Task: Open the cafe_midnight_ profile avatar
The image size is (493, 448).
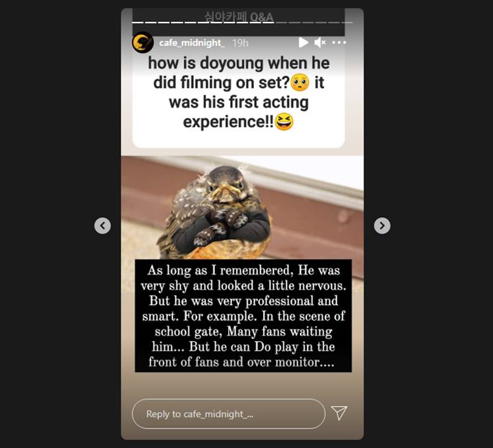Action: [x=142, y=42]
